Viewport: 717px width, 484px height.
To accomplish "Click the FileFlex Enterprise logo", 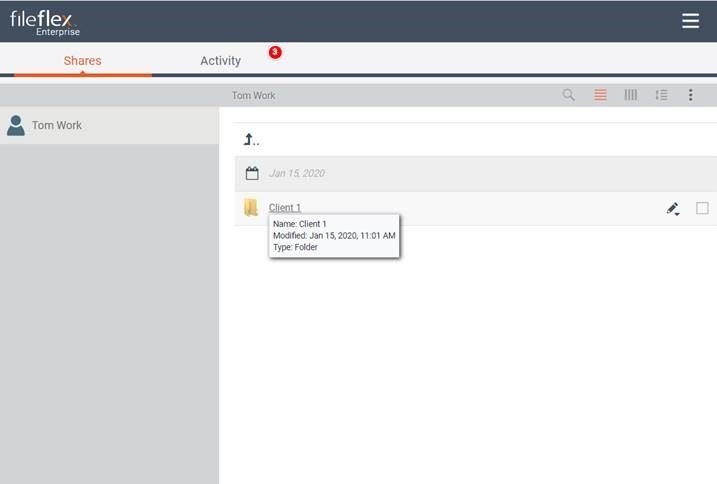I will coord(46,22).
